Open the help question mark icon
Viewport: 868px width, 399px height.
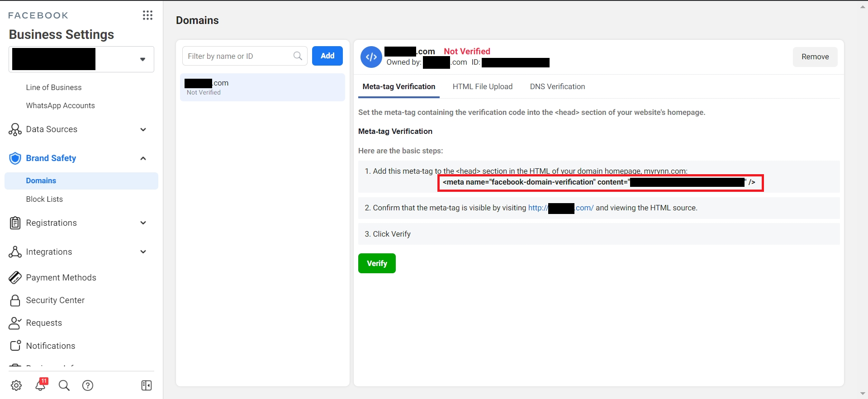pos(88,385)
